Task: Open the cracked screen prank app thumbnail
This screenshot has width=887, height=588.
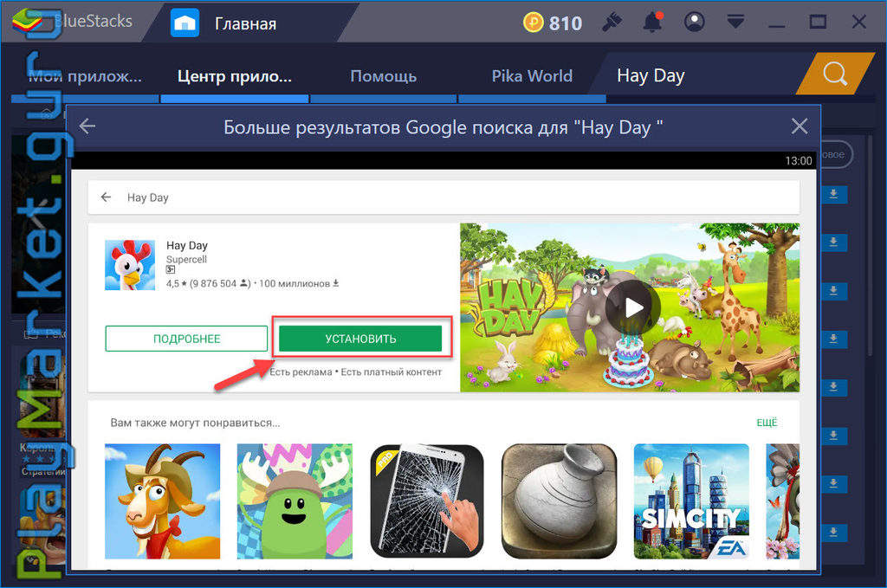Action: click(427, 501)
